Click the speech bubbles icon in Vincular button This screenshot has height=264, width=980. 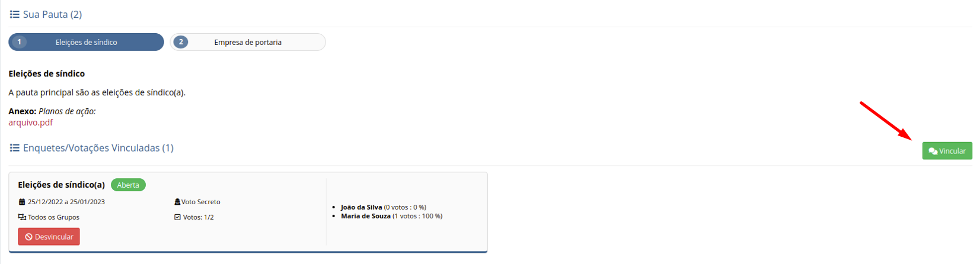[x=933, y=151]
